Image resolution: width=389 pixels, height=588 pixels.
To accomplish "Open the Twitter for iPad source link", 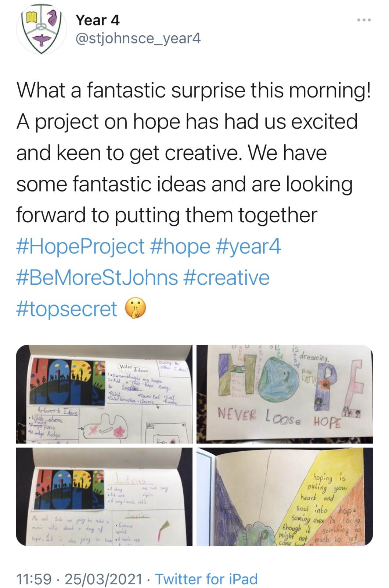I will [x=206, y=579].
